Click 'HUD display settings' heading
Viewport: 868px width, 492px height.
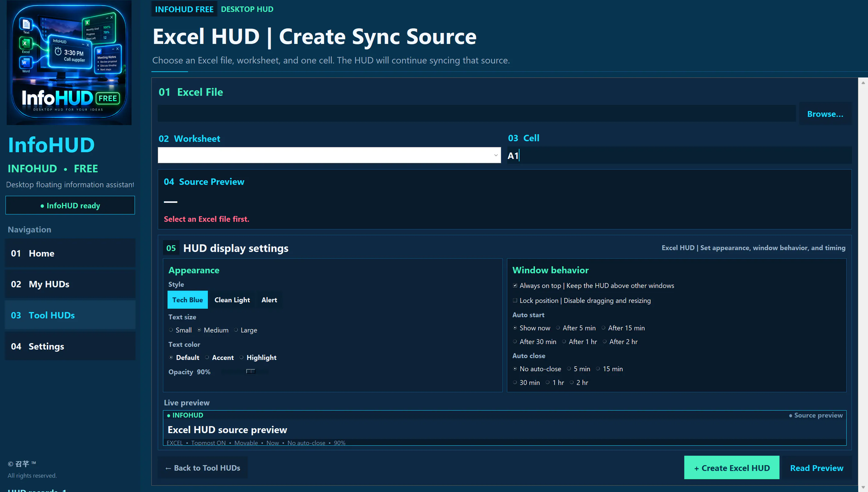click(x=236, y=248)
